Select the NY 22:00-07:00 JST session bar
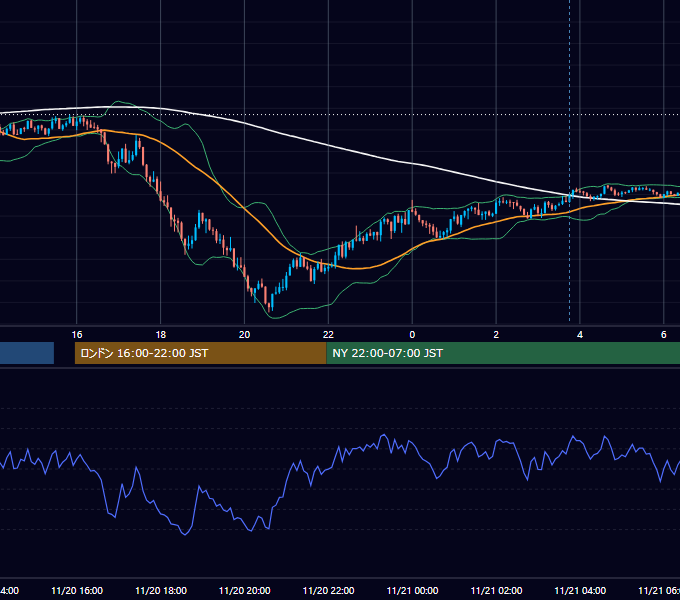680x600 pixels. pos(503,353)
